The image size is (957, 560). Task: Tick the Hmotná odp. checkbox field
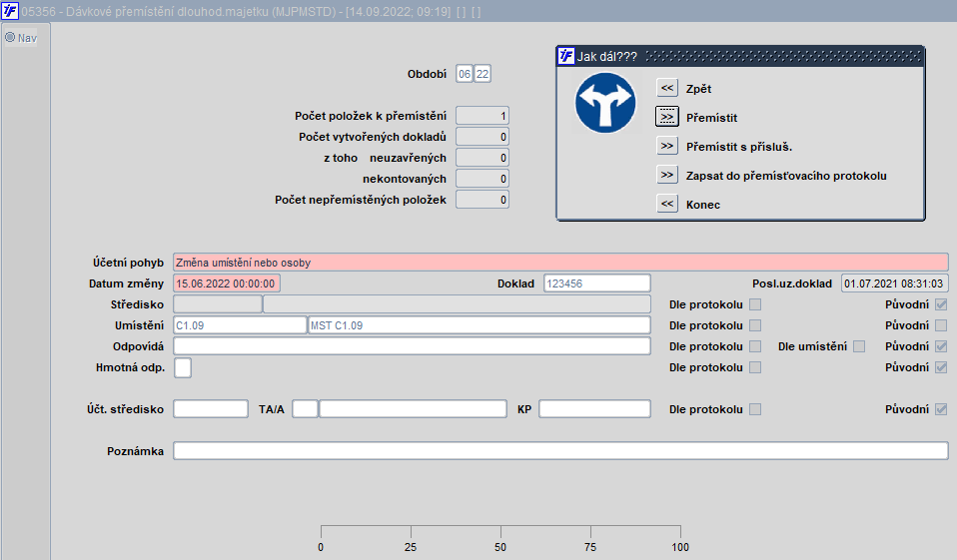click(183, 367)
